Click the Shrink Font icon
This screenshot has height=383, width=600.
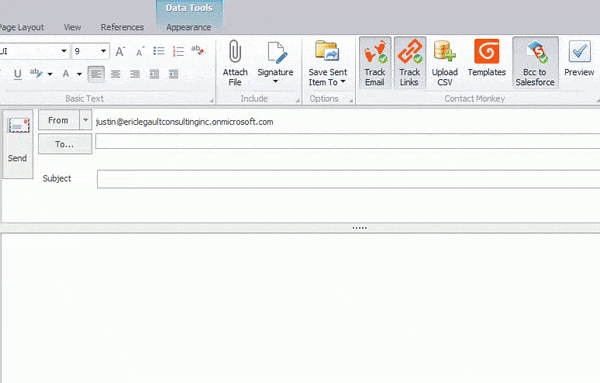[140, 52]
